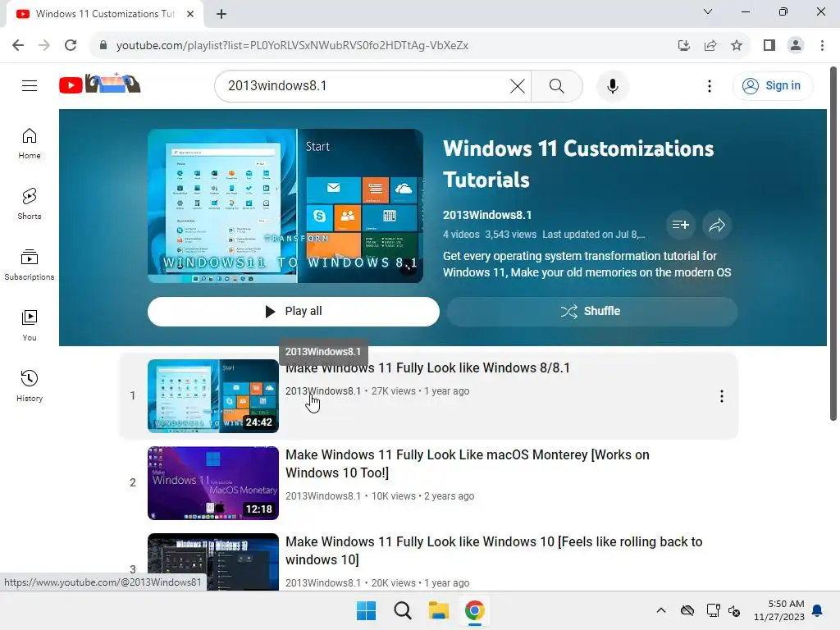Viewport: 840px width, 630px height.
Task: Click channel name under macOS Monterey video
Action: pyautogui.click(x=323, y=496)
